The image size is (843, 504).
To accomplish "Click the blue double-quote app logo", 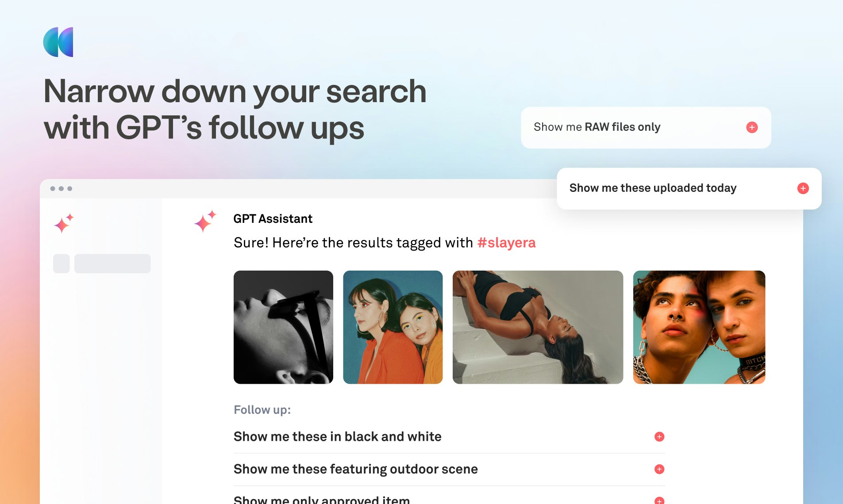I will click(x=58, y=42).
